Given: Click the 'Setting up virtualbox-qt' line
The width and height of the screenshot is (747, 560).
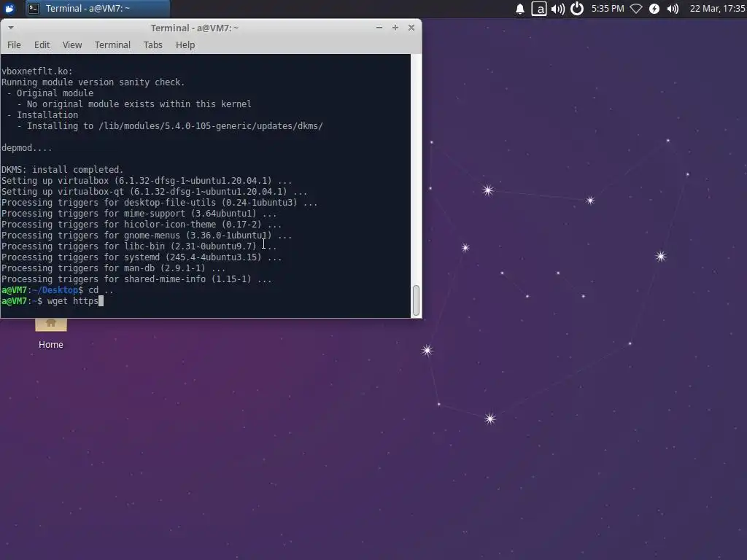Looking at the screenshot, I should tap(155, 192).
